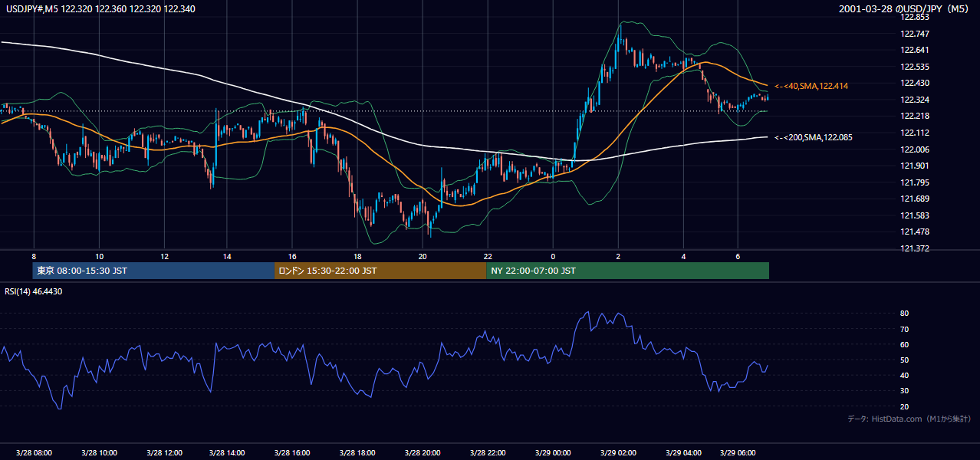Click RSI axis level 20
Viewport: 980px width, 460px height.
[x=904, y=406]
